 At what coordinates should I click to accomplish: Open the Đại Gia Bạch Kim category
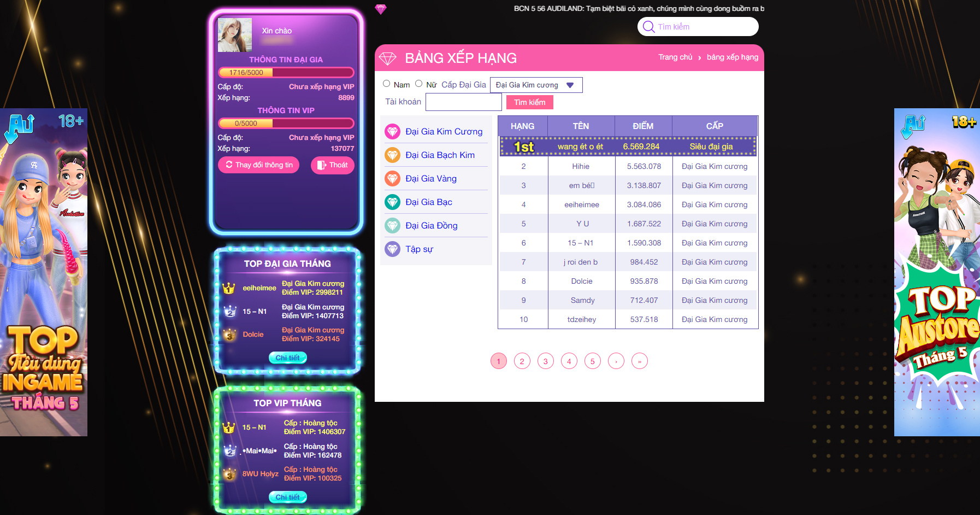click(440, 155)
